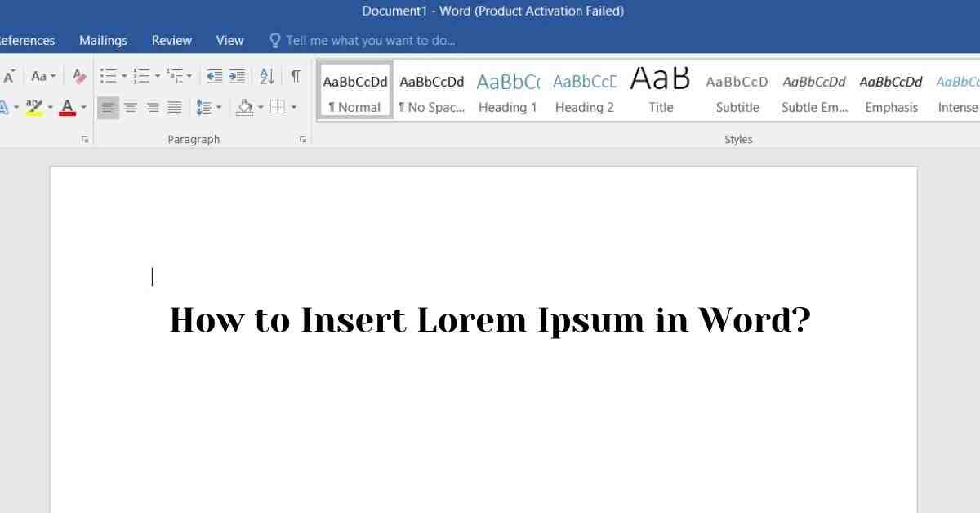The width and height of the screenshot is (980, 513).
Task: Expand the Borders dropdown arrow
Action: (294, 107)
